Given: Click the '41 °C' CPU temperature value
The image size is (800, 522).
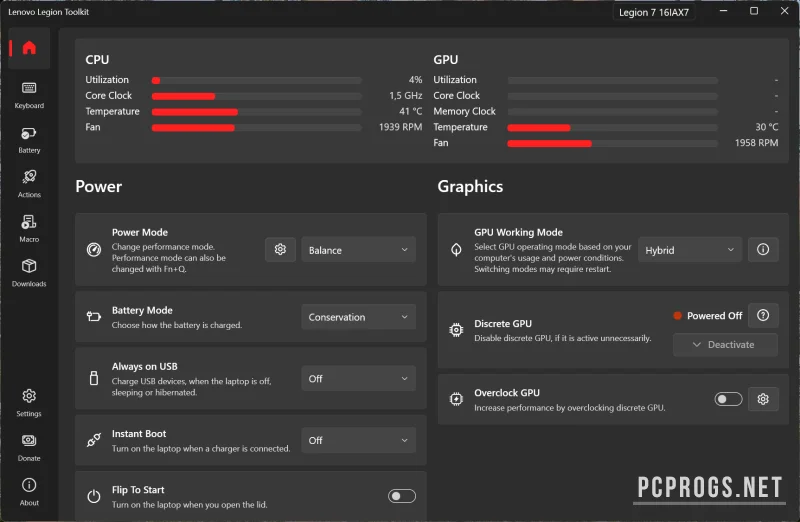Looking at the screenshot, I should click(x=411, y=111).
